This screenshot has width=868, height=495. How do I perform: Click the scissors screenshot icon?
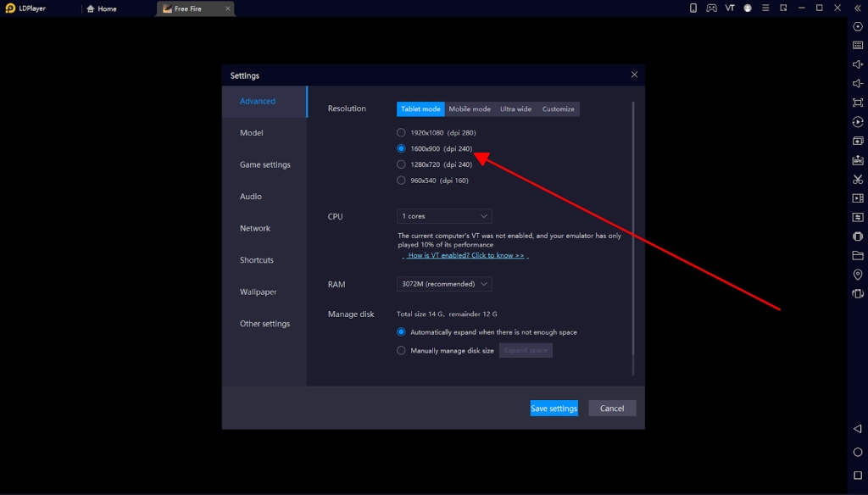pos(858,179)
